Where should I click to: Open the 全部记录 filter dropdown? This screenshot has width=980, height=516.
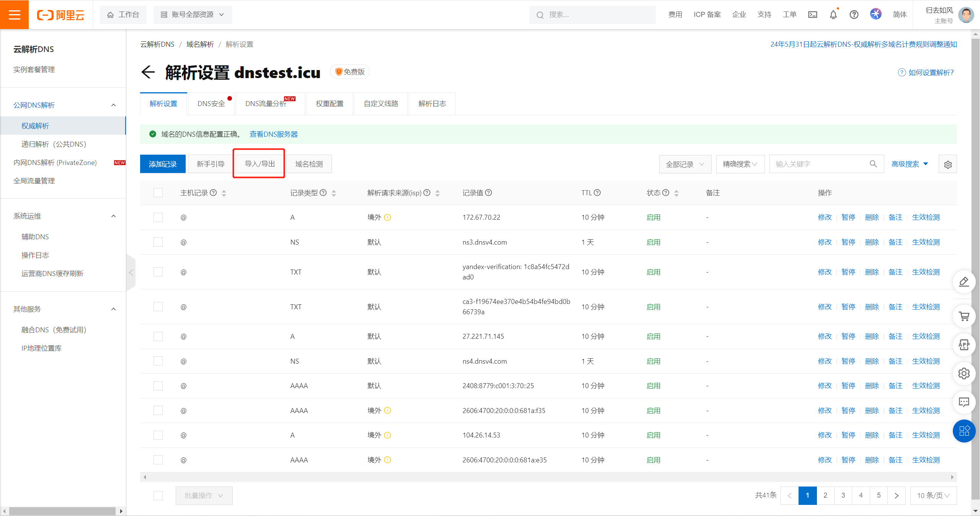(685, 164)
